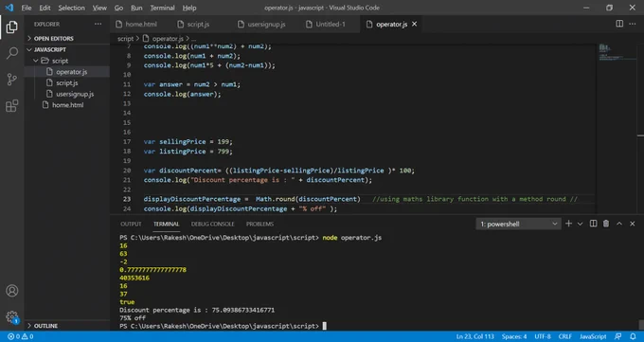Switch to the usersignup.js tab
644x342 pixels.
click(266, 24)
